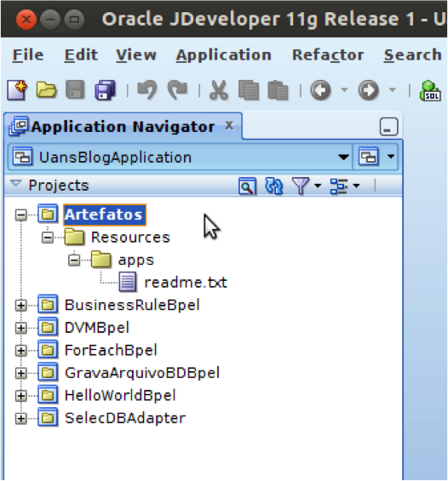Open the filter funnel dropdown arrow
The image size is (448, 481).
318,186
